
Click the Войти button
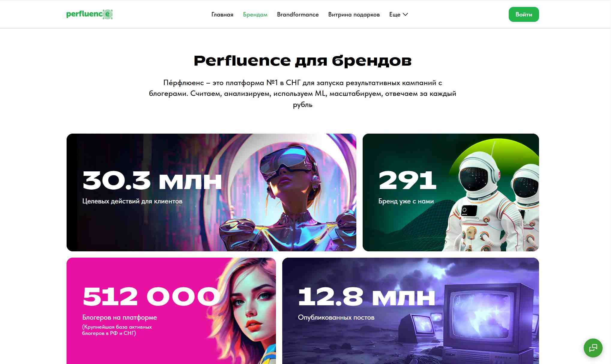pos(524,14)
